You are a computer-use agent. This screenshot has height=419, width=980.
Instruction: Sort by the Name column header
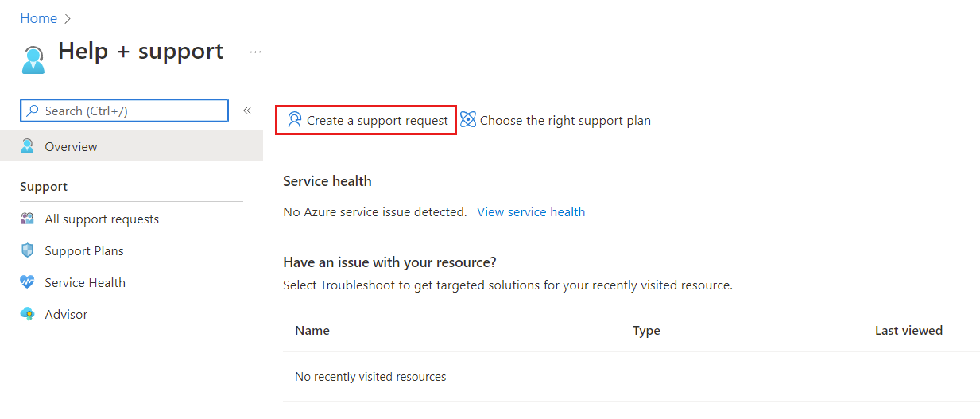tap(312, 331)
